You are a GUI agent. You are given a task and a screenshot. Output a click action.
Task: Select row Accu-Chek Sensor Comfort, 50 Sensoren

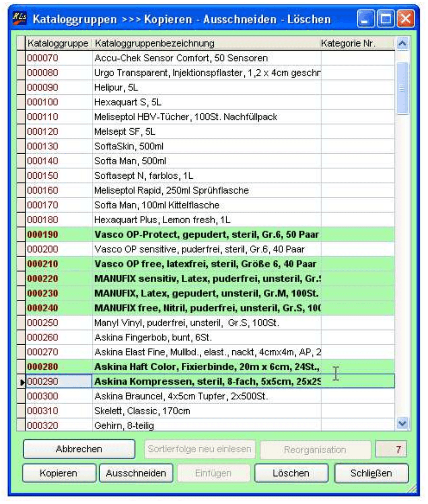coord(206,58)
